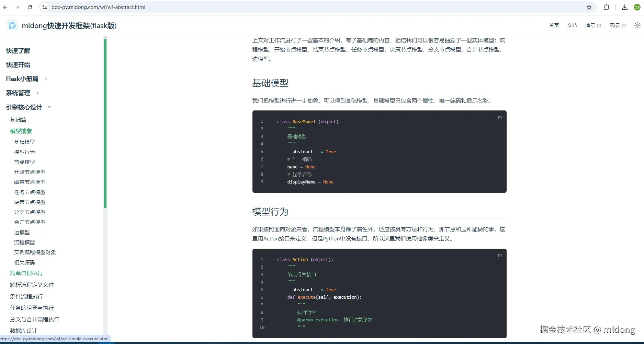Open 条件流程执行 in sidebar

click(x=26, y=296)
